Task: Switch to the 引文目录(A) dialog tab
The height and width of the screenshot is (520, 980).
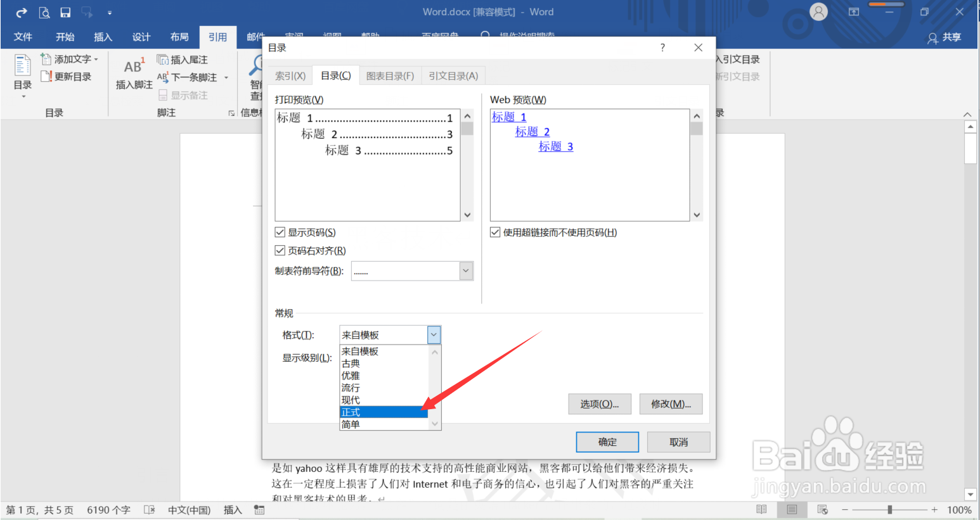Action: pyautogui.click(x=453, y=76)
